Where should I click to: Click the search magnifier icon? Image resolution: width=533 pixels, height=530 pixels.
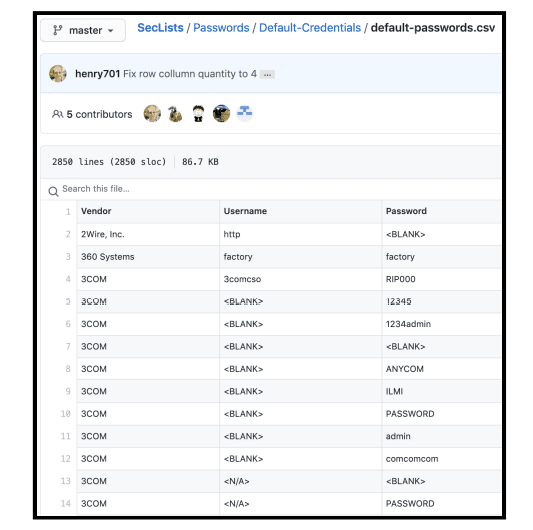pos(53,191)
